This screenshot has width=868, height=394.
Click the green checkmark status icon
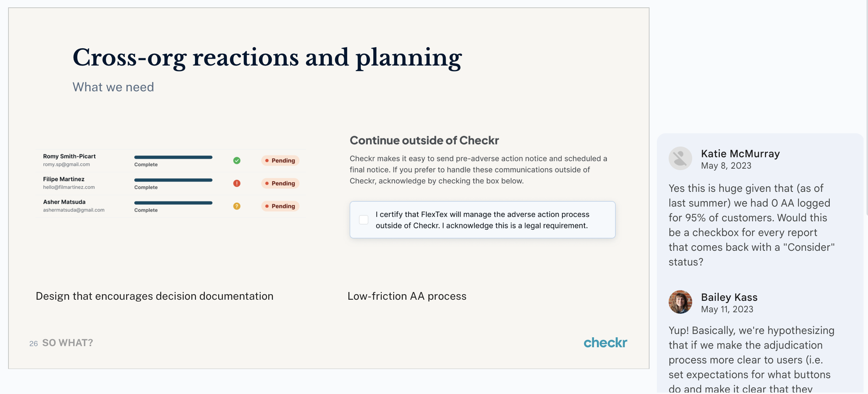click(237, 161)
